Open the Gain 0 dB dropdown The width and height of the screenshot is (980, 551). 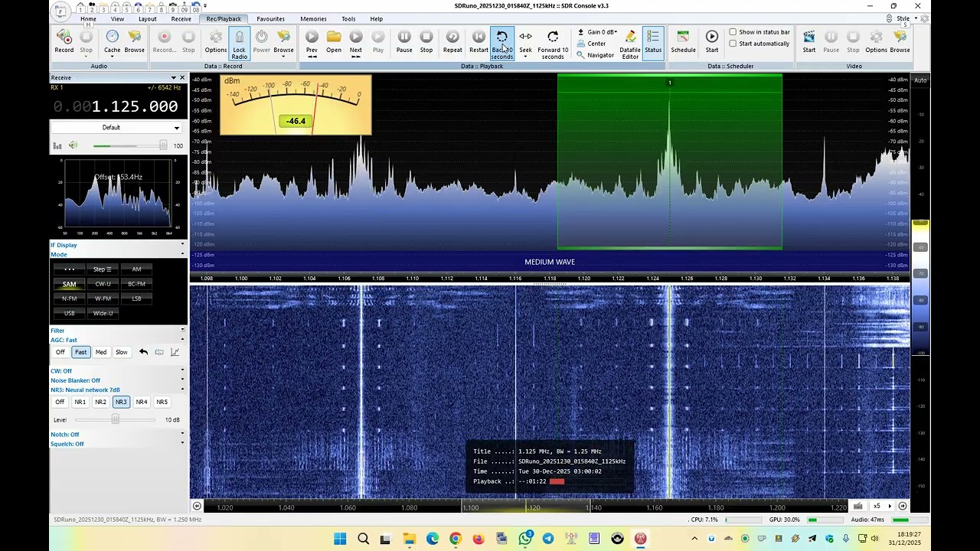pos(596,32)
